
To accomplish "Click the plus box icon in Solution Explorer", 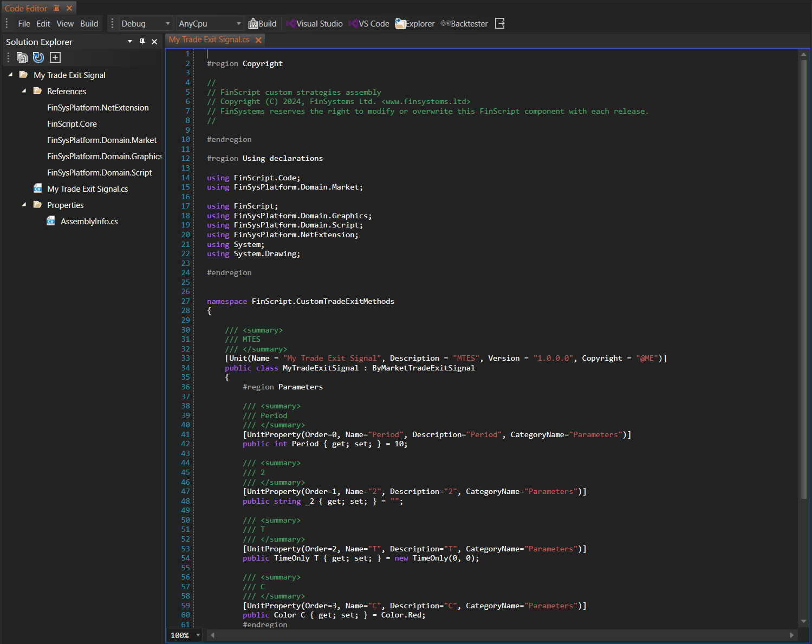I will click(x=55, y=57).
